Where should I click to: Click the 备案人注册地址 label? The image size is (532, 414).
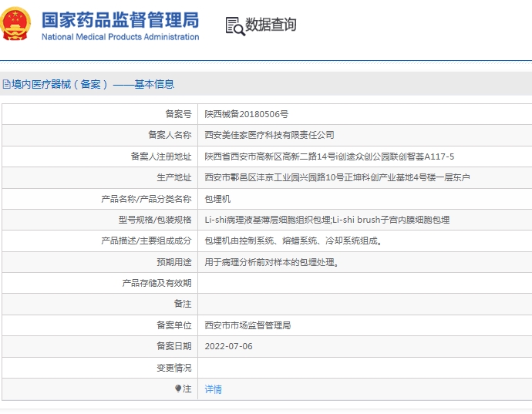coord(161,157)
